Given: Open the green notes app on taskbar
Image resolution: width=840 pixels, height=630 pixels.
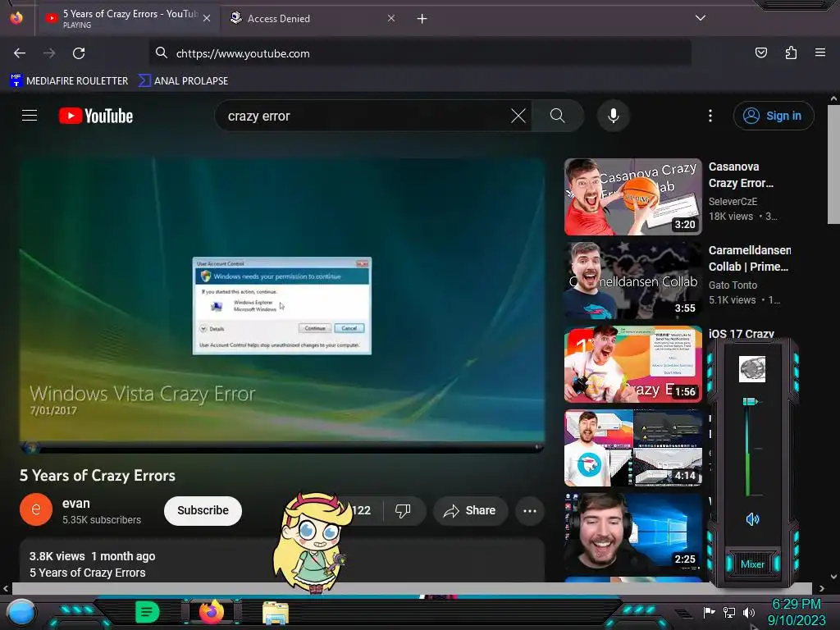Looking at the screenshot, I should coord(147,612).
